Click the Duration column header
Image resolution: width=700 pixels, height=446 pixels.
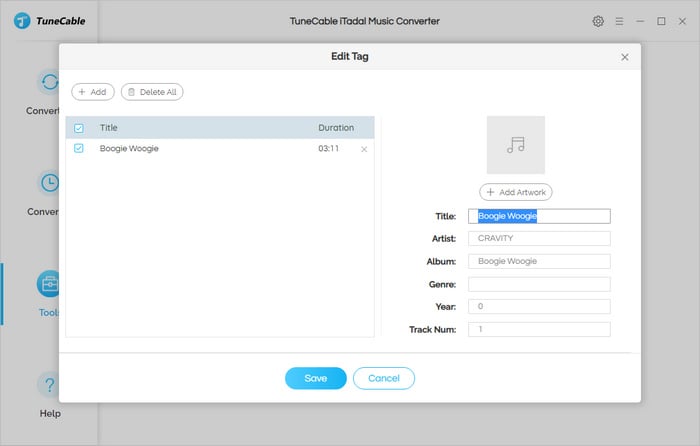click(x=336, y=128)
